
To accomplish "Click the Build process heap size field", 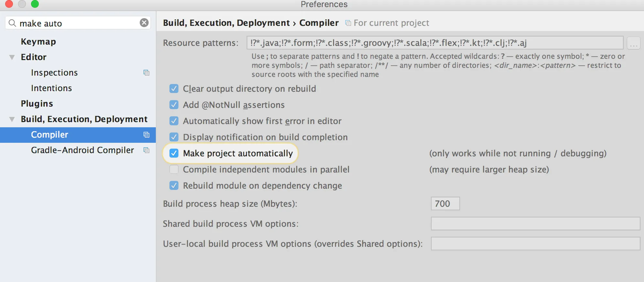I will pos(445,204).
